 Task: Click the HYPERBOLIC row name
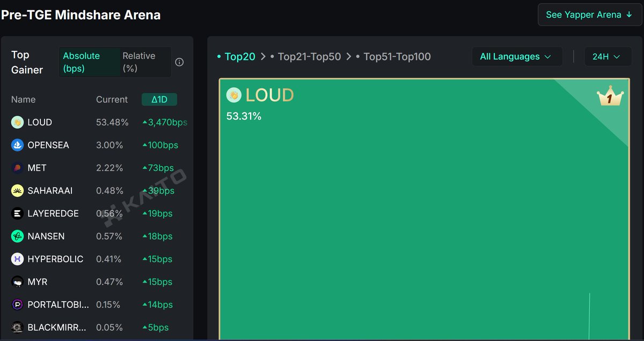tap(55, 259)
